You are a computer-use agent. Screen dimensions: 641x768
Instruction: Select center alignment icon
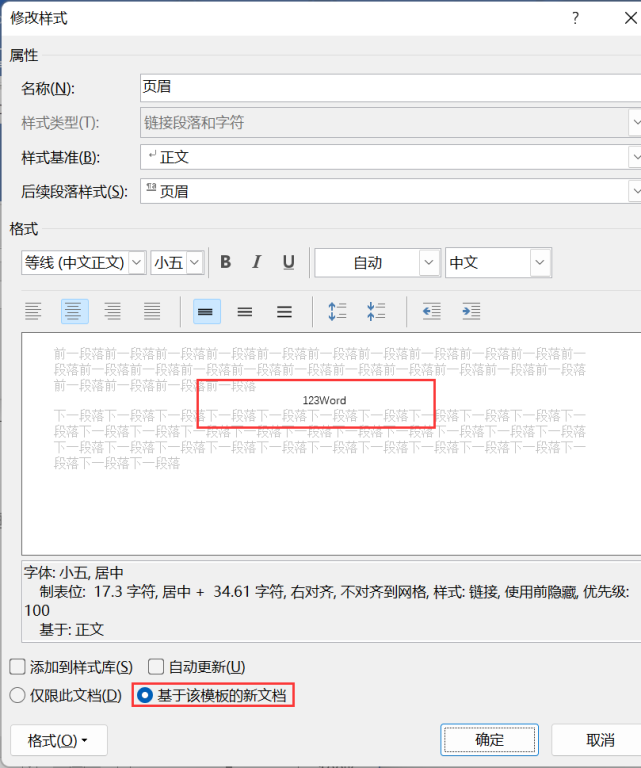[74, 312]
